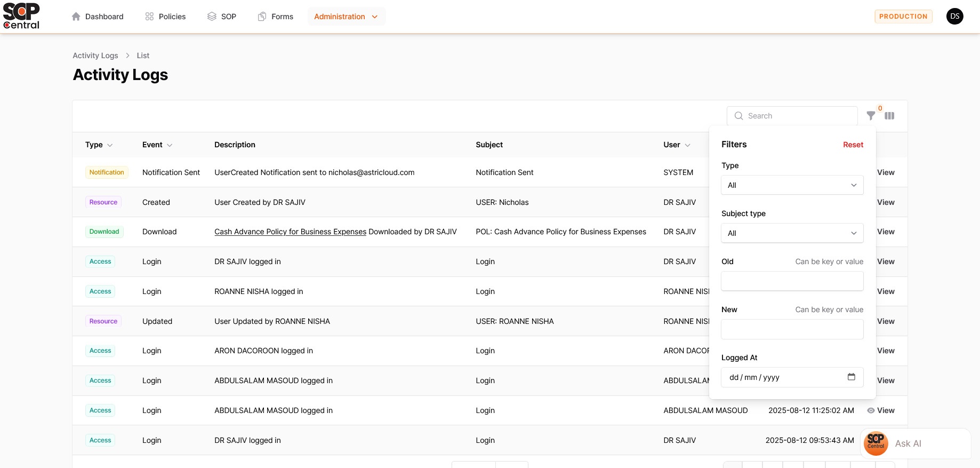Expand the Subject type dropdown
Image resolution: width=980 pixels, height=468 pixels.
792,233
